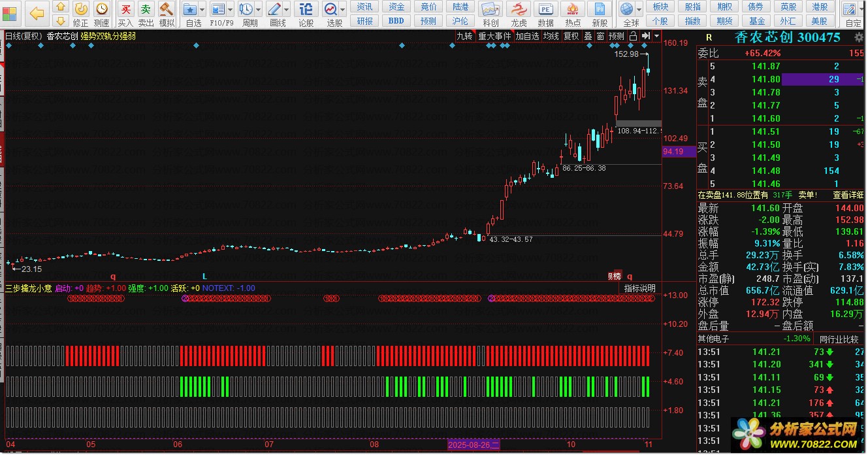
Task: Open the 龙虎 dragon-tiger list icon
Action: pos(519,14)
